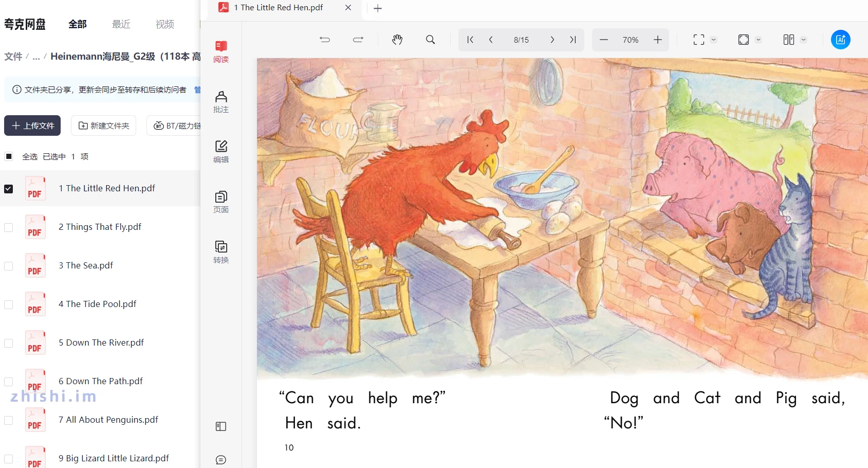The height and width of the screenshot is (468, 868).
Task: Toggle the 全选 select-all checkbox
Action: click(x=9, y=156)
